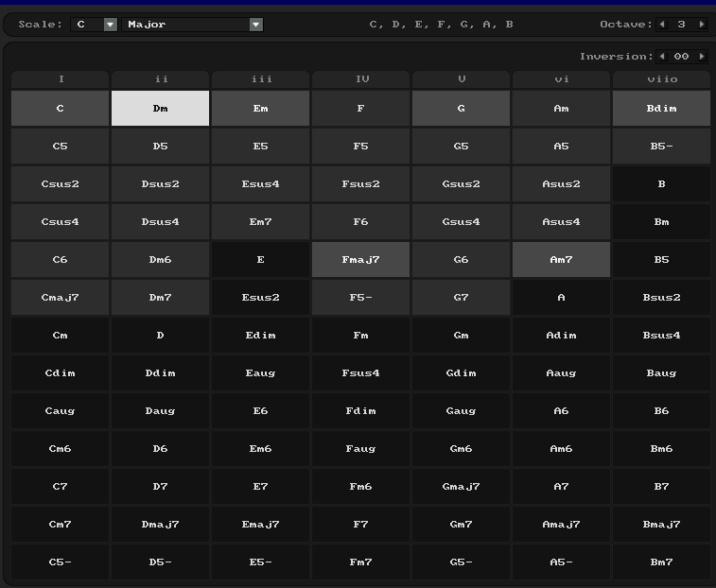Click the Bdim chord pad
Image resolution: width=716 pixels, height=588 pixels.
click(661, 109)
